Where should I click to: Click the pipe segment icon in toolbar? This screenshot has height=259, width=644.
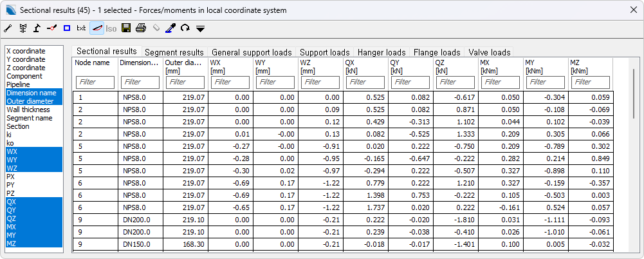click(7, 28)
